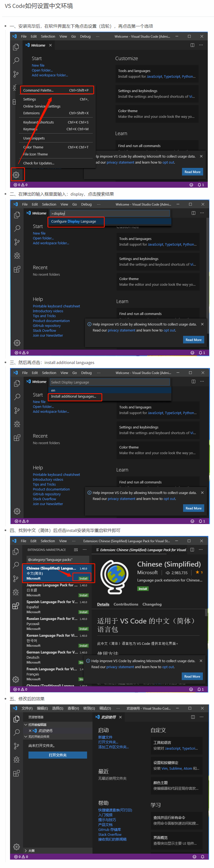Click Search magnifier icon in the Chinese-language window
The image size is (214, 868).
[17, 733]
